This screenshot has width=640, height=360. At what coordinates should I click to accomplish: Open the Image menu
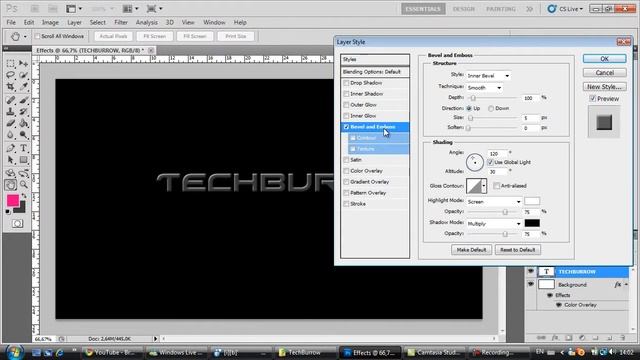(x=50, y=22)
